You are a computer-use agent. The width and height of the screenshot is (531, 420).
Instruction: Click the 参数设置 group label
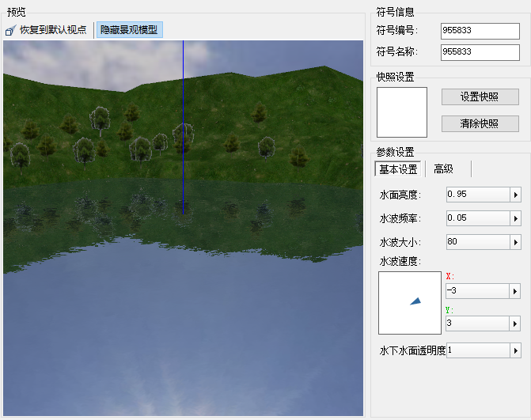click(x=395, y=153)
